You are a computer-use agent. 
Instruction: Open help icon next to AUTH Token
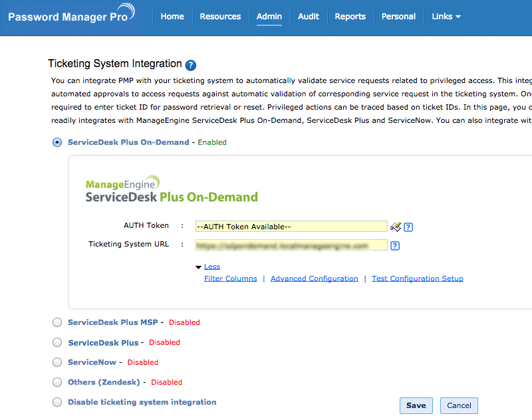(x=408, y=227)
